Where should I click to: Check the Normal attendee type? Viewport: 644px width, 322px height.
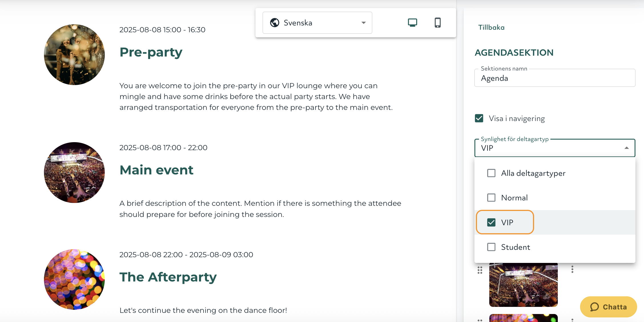(x=491, y=197)
